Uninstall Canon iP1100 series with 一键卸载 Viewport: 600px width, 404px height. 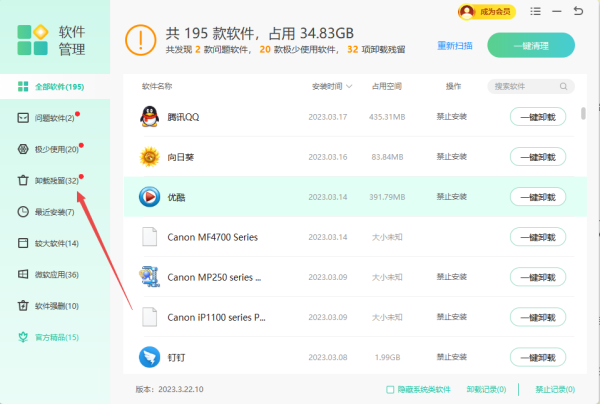click(538, 317)
